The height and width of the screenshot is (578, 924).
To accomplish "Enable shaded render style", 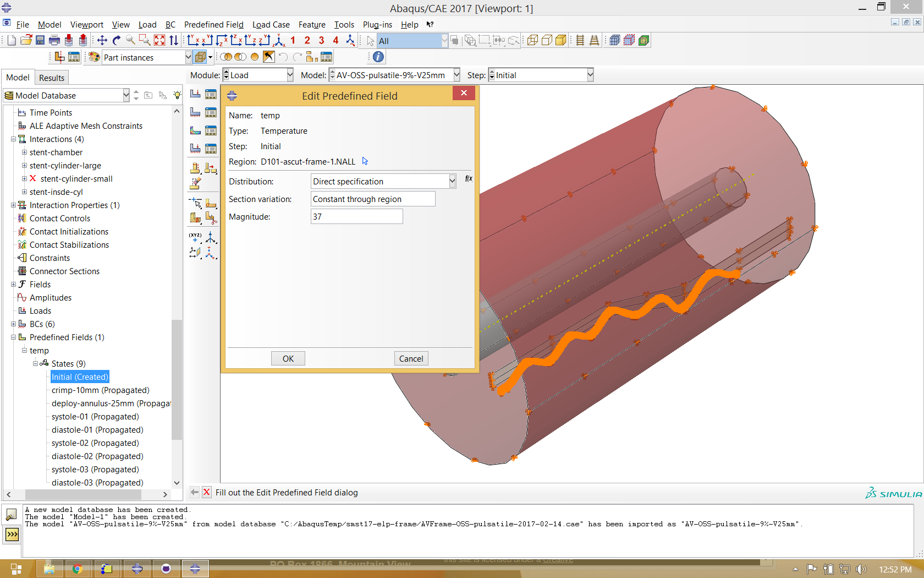I will click(561, 40).
